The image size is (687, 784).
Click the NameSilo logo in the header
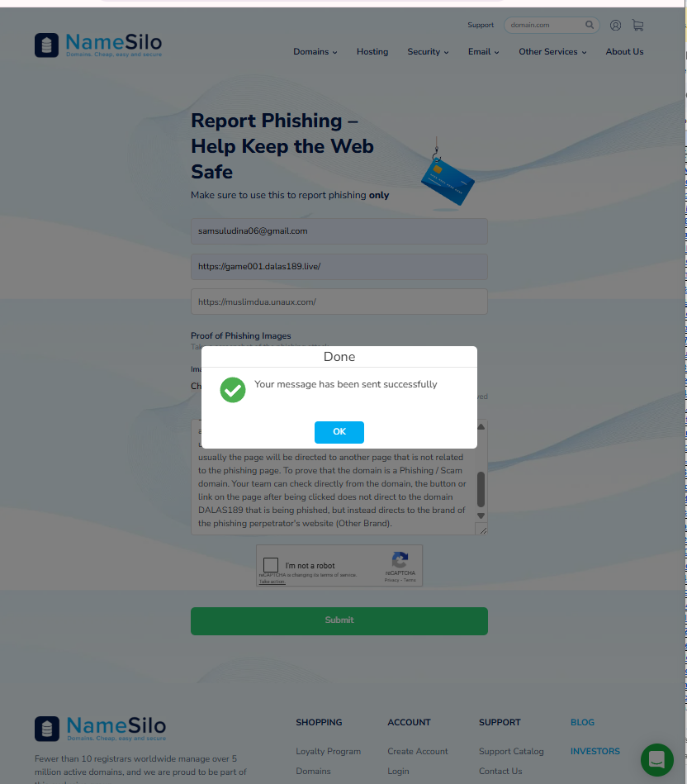click(98, 45)
